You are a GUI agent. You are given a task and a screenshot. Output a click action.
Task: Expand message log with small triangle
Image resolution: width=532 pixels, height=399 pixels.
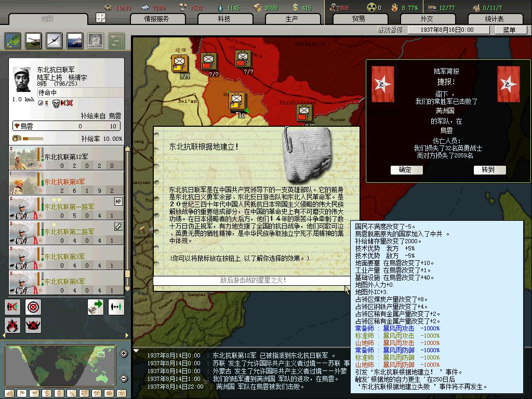[136, 350]
